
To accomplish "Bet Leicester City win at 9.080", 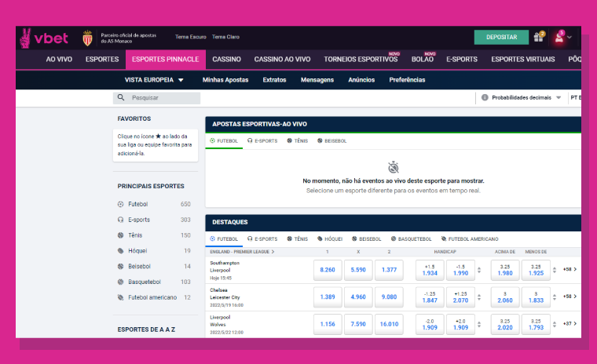I will (x=389, y=297).
